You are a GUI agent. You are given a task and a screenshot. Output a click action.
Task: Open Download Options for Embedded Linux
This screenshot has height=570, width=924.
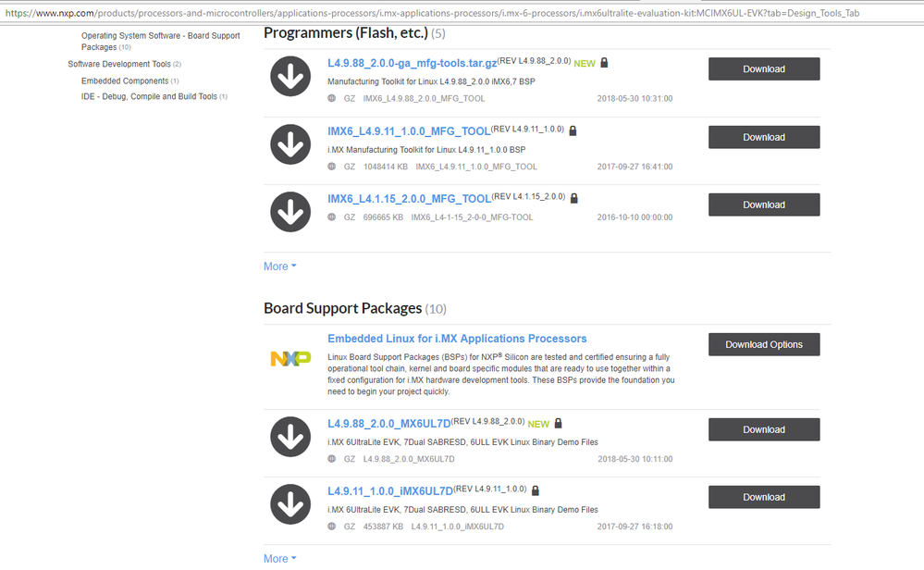coord(764,344)
